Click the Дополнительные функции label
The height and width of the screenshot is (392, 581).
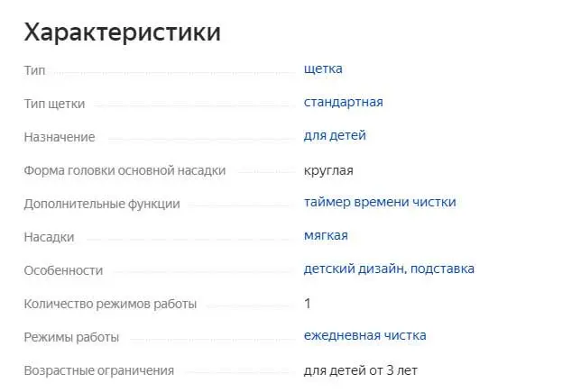click(x=102, y=204)
